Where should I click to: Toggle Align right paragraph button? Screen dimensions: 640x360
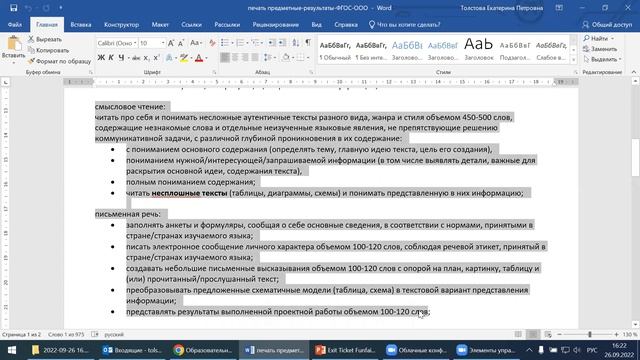(245, 58)
